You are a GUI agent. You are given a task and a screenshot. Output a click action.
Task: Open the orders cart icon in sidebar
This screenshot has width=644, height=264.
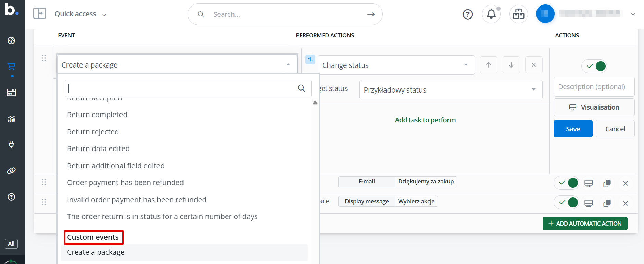point(11,66)
